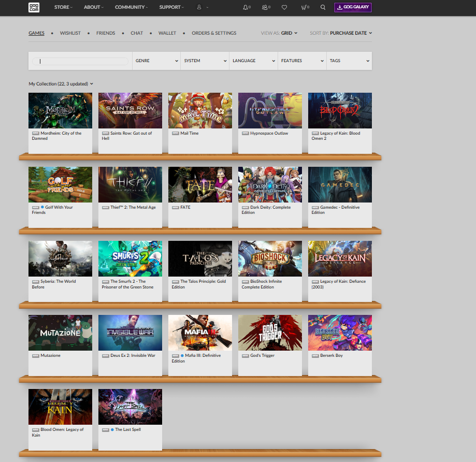Viewport: 476px width, 462px height.
Task: Open Syberia: The World Before cover
Action: pos(60,258)
